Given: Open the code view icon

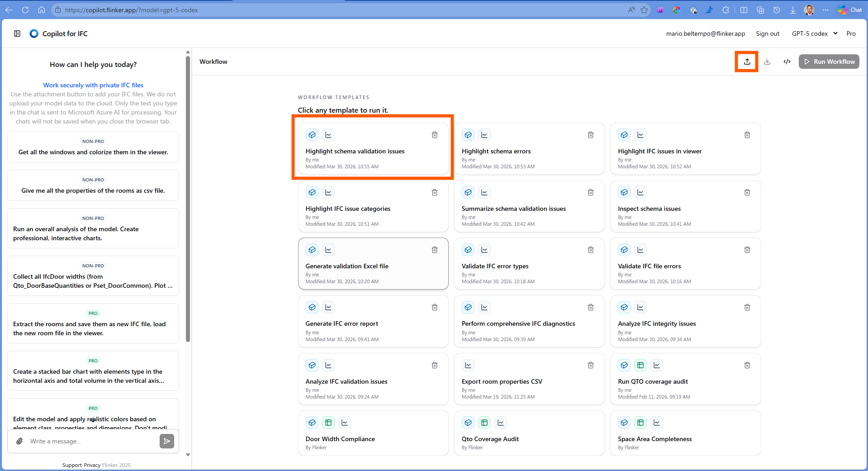Looking at the screenshot, I should 787,62.
